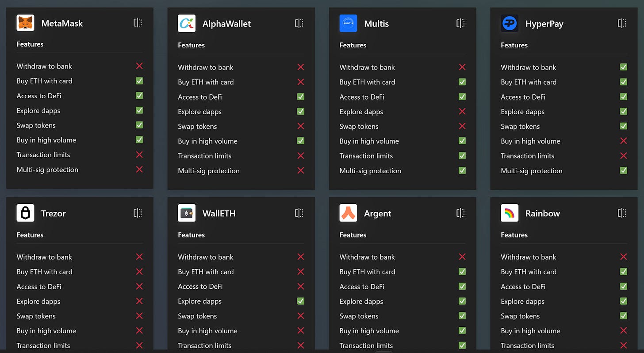
Task: Click green check for Argent Swap tokens
Action: pyautogui.click(x=462, y=316)
